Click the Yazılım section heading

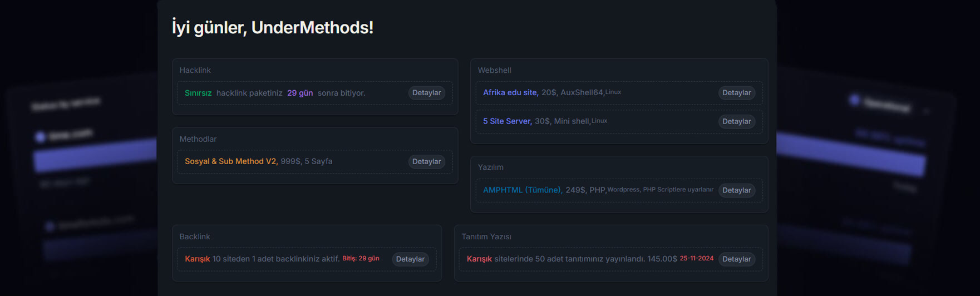pos(490,167)
